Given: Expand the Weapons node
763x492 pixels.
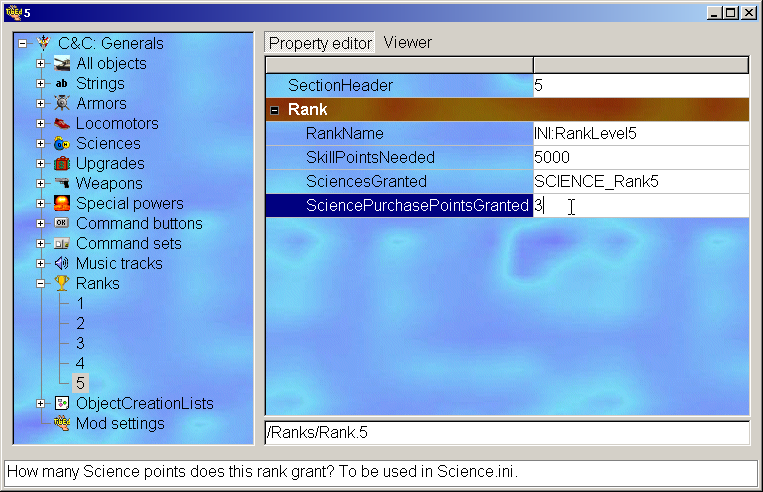Looking at the screenshot, I should (x=40, y=183).
